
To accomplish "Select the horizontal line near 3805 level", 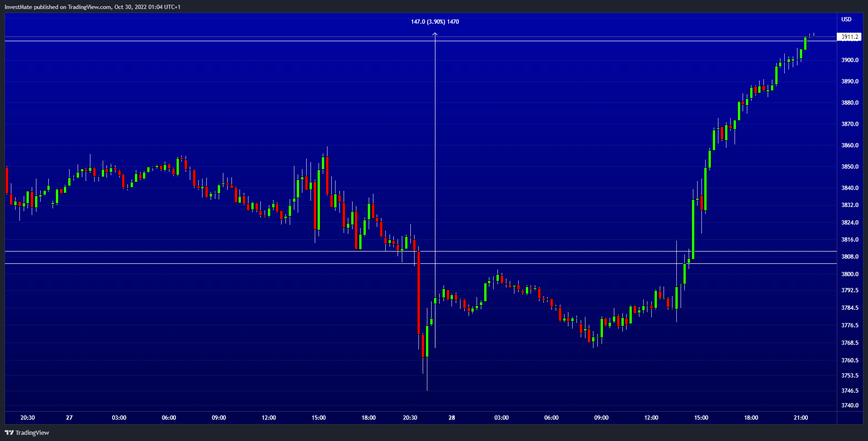I will pyautogui.click(x=421, y=263).
